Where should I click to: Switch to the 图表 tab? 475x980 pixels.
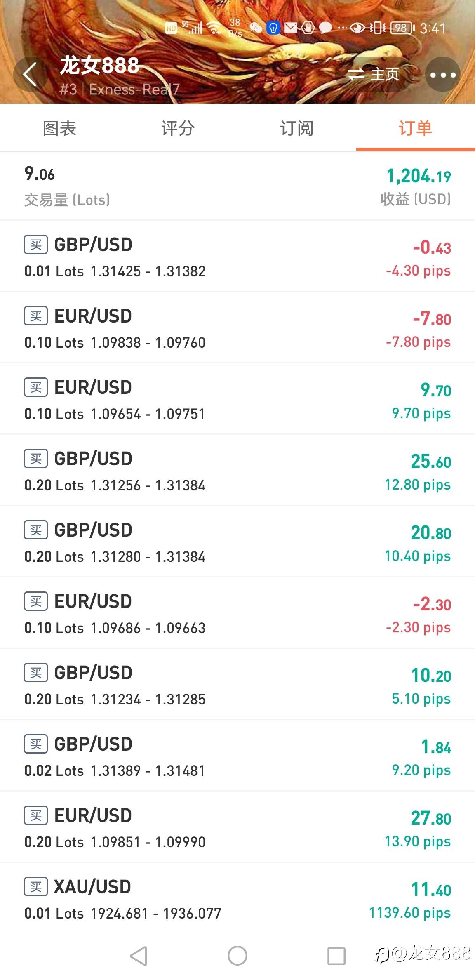click(x=59, y=128)
